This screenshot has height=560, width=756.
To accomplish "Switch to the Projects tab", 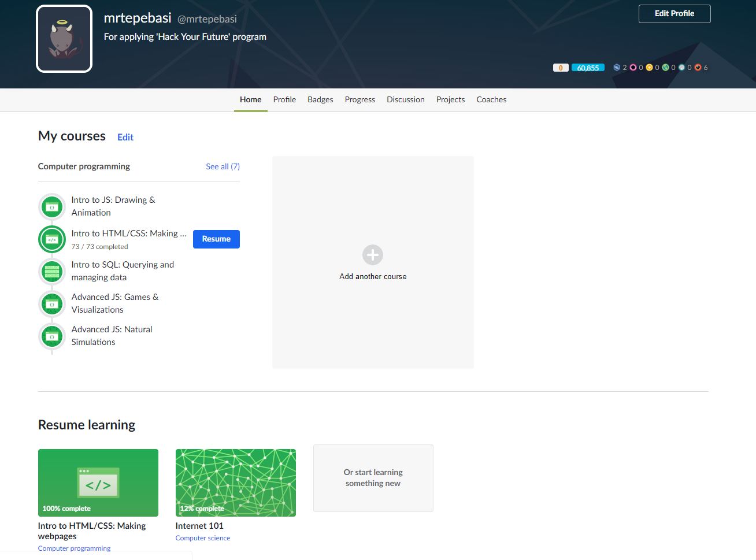I will tap(450, 99).
